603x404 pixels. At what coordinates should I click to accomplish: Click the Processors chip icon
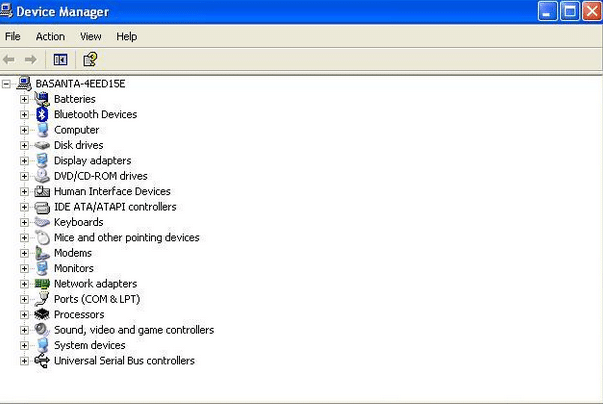pyautogui.click(x=42, y=314)
